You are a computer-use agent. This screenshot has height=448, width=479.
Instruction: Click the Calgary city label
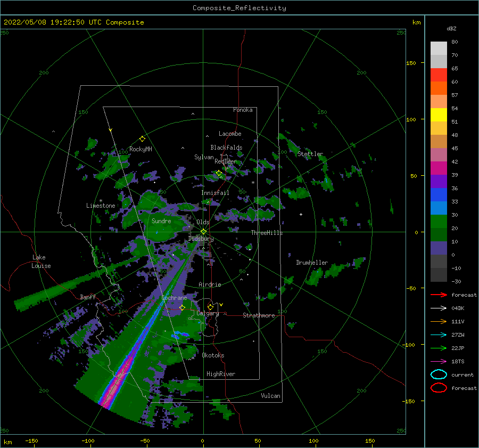[x=208, y=313]
